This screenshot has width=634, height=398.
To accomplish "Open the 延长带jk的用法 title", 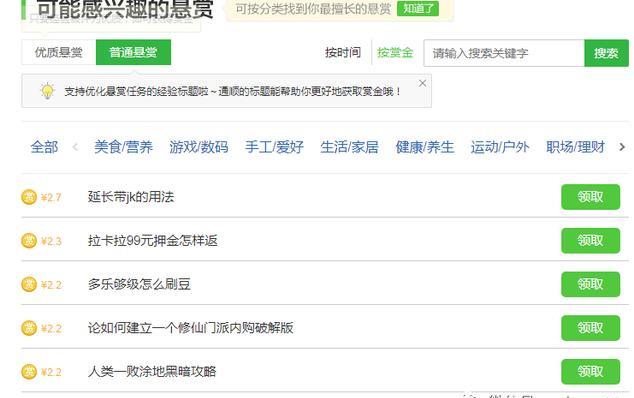I will (131, 197).
